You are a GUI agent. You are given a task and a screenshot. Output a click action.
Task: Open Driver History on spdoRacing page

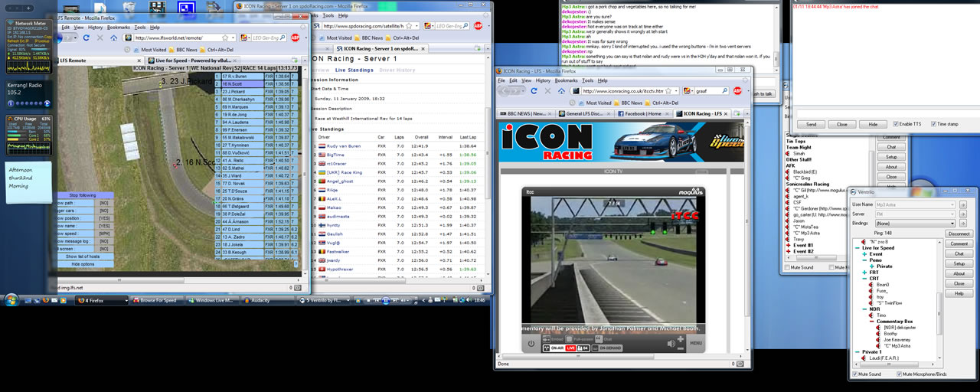(397, 70)
